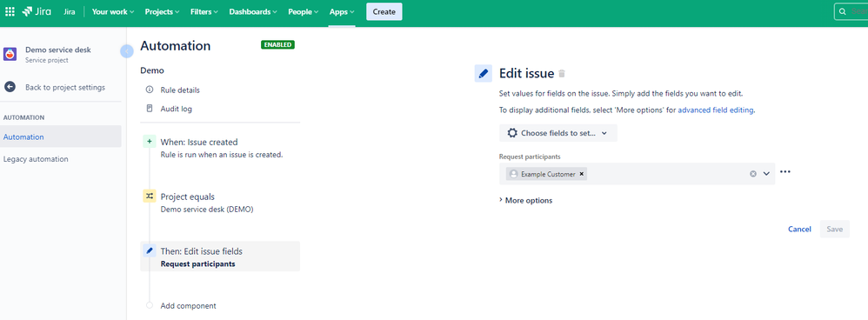Select Then: Edit issue fields action
Image resolution: width=868 pixels, height=320 pixels.
pos(220,257)
